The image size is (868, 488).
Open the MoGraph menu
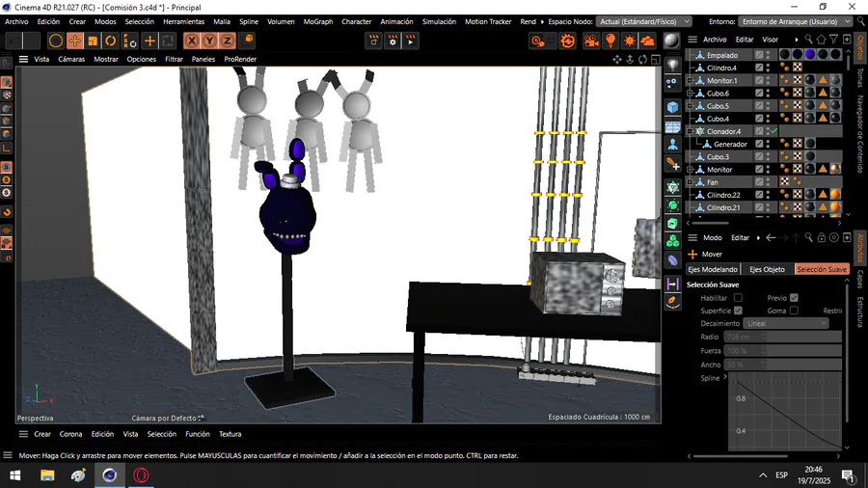pos(318,21)
